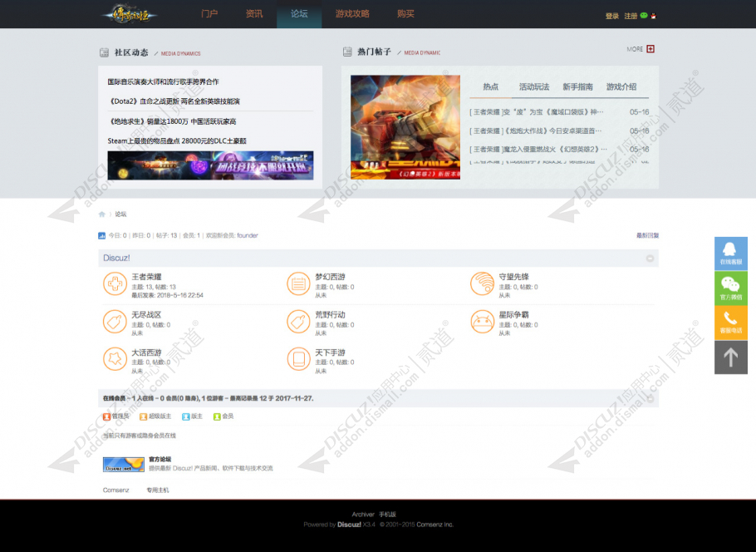The image size is (756, 552).
Task: Click the 王者荣耀 gamepad forum icon
Action: coord(115,283)
